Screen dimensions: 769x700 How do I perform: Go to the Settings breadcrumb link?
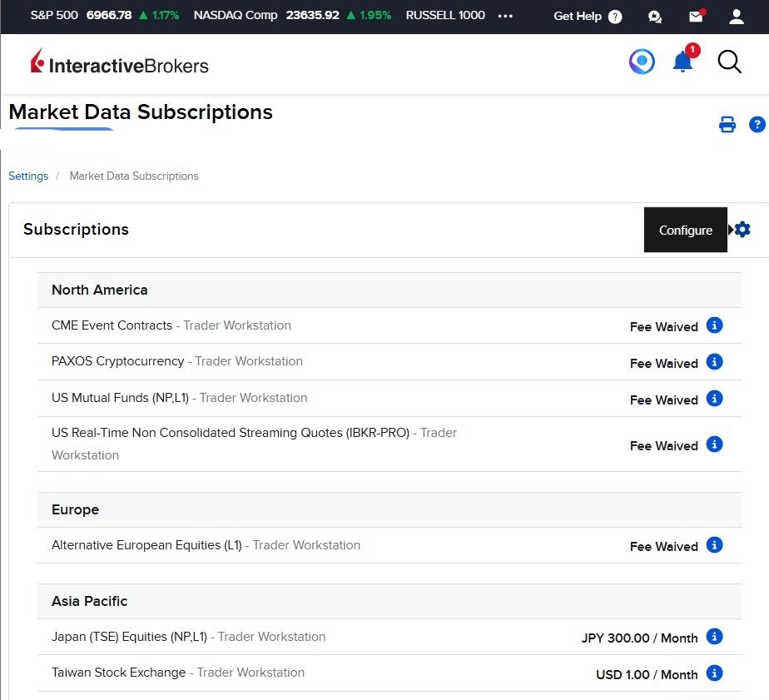(28, 176)
